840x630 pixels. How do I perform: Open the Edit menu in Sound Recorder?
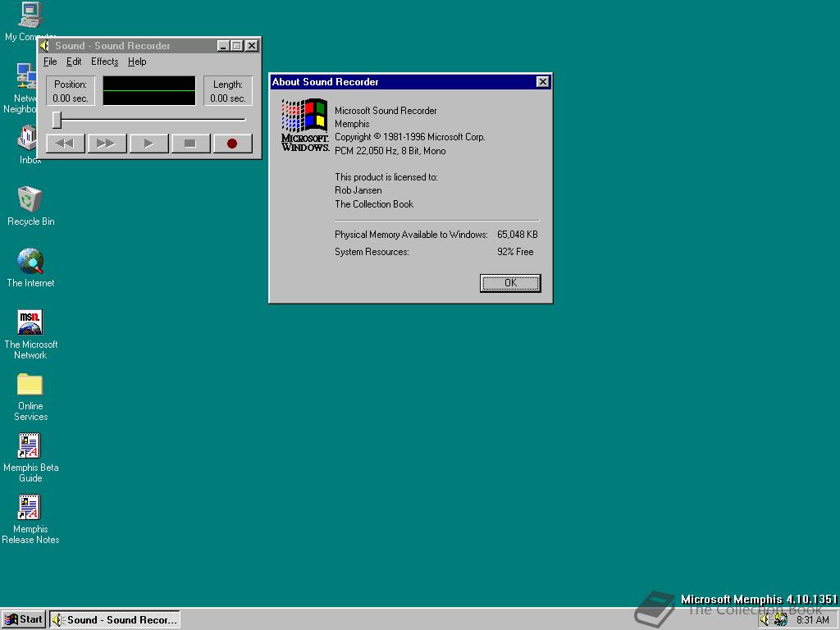pyautogui.click(x=74, y=62)
